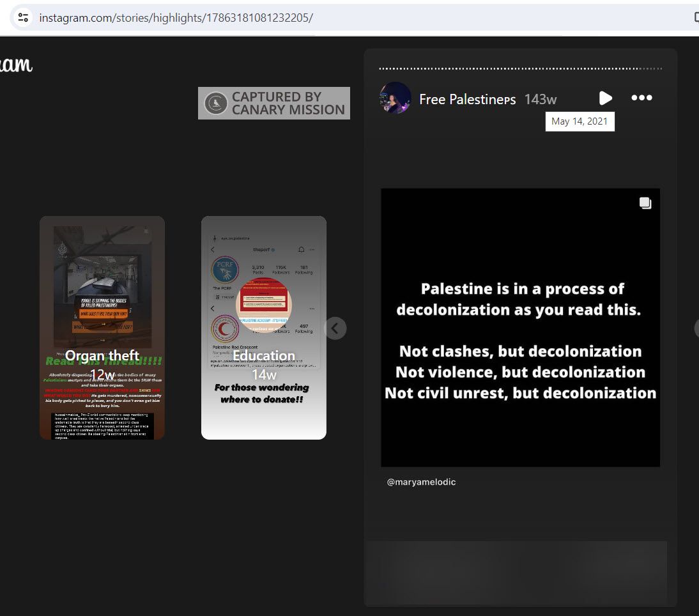Go to previous story with left chevron

tap(335, 328)
